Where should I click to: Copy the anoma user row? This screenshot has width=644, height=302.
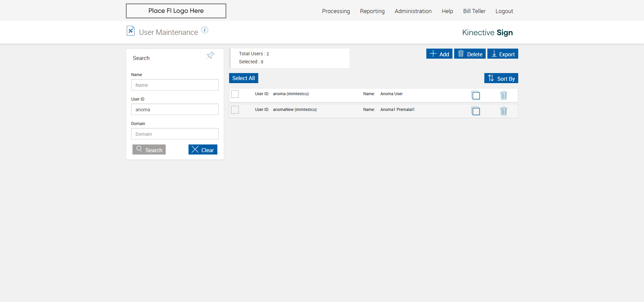click(x=476, y=96)
